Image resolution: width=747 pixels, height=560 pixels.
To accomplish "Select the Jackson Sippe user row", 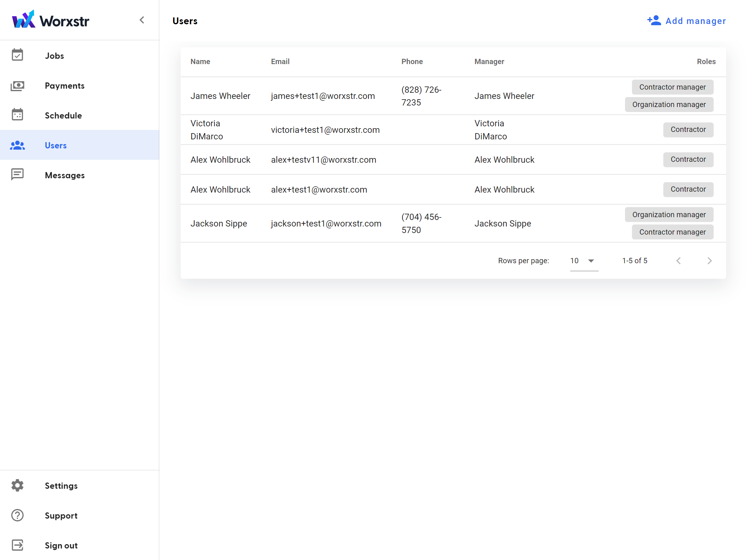I will (x=219, y=223).
